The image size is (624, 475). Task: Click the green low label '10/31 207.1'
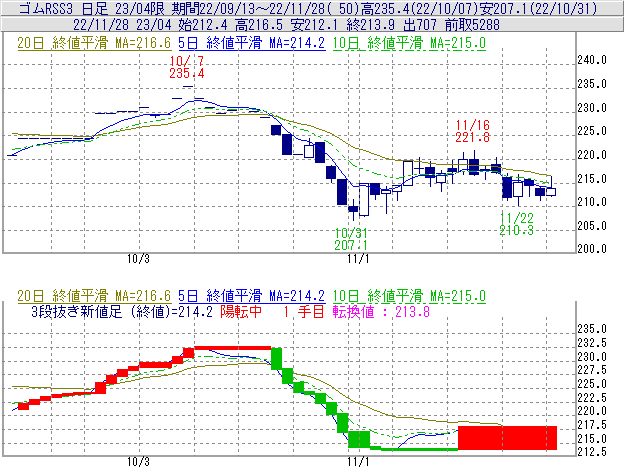pos(351,239)
